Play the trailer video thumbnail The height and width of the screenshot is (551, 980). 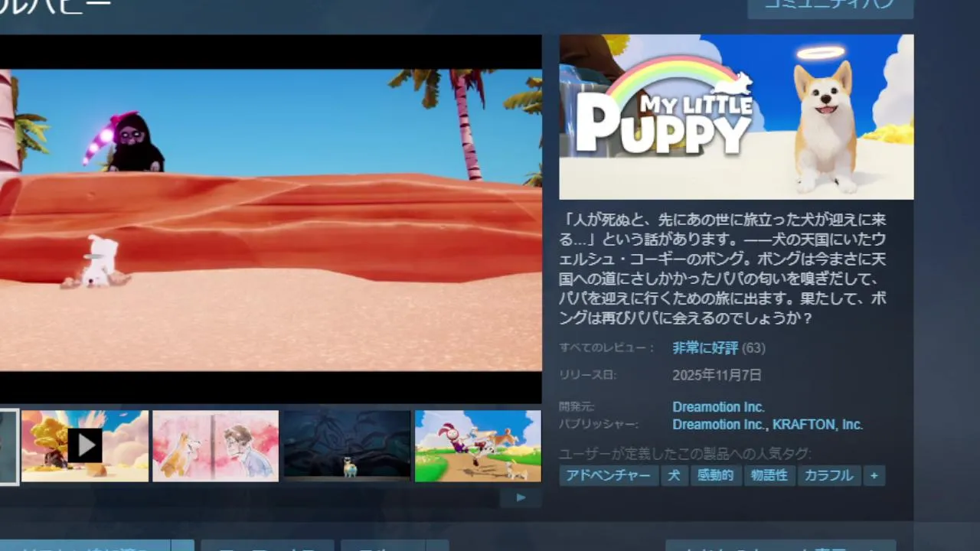[85, 445]
